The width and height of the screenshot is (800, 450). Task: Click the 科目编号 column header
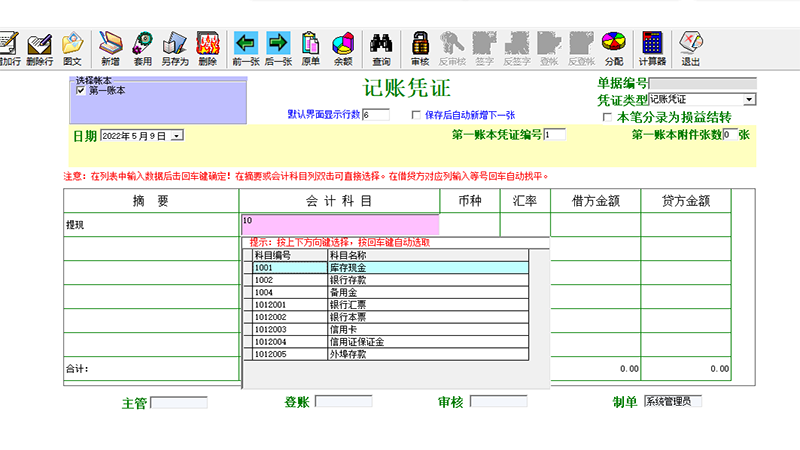290,256
